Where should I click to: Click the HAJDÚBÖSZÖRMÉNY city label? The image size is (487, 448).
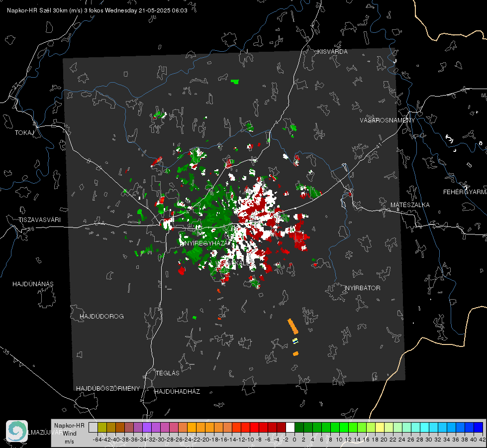108,389
